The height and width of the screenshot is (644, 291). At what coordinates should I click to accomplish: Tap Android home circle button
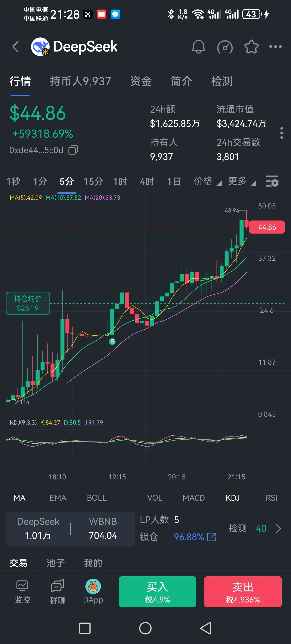coord(145,628)
